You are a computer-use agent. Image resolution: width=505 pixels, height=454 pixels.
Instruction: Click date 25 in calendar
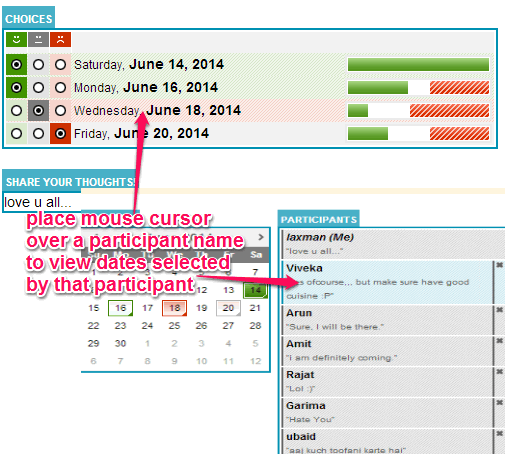[x=174, y=326]
